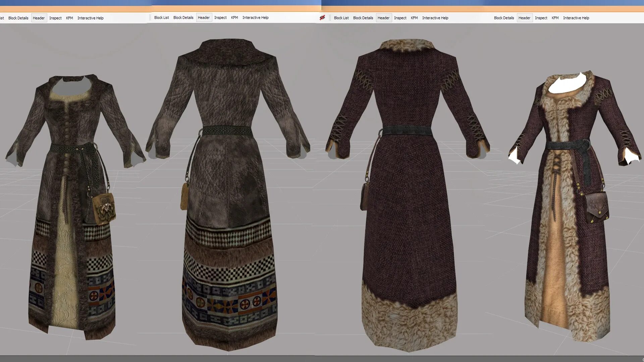Click the red crossed-eye visibility icon

coord(322,18)
